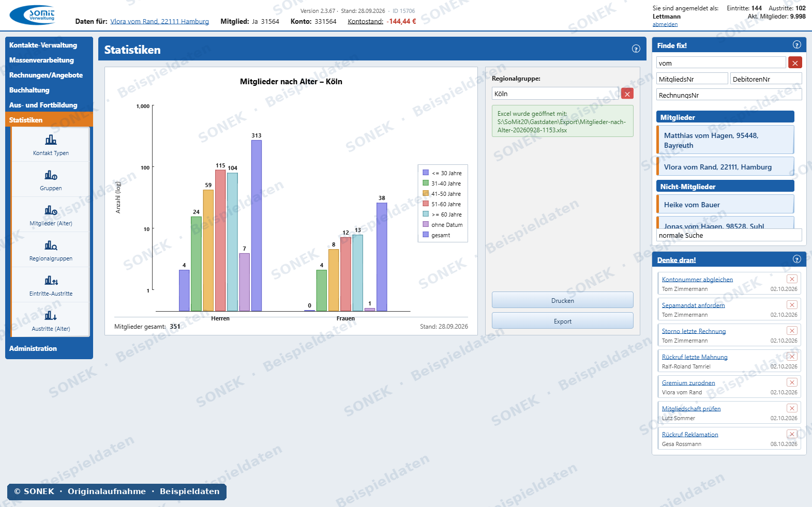Dismiss Rückruf Reklamation reminder
The height and width of the screenshot is (507, 812).
coord(792,434)
